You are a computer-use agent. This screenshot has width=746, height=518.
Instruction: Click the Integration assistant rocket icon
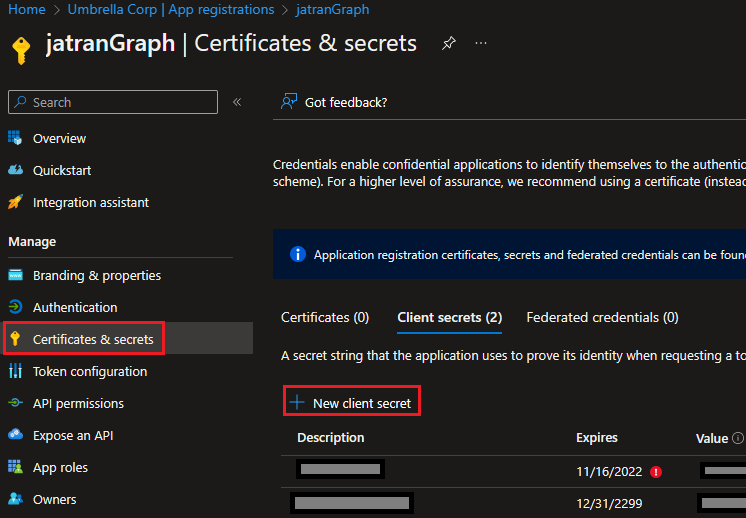tap(15, 202)
